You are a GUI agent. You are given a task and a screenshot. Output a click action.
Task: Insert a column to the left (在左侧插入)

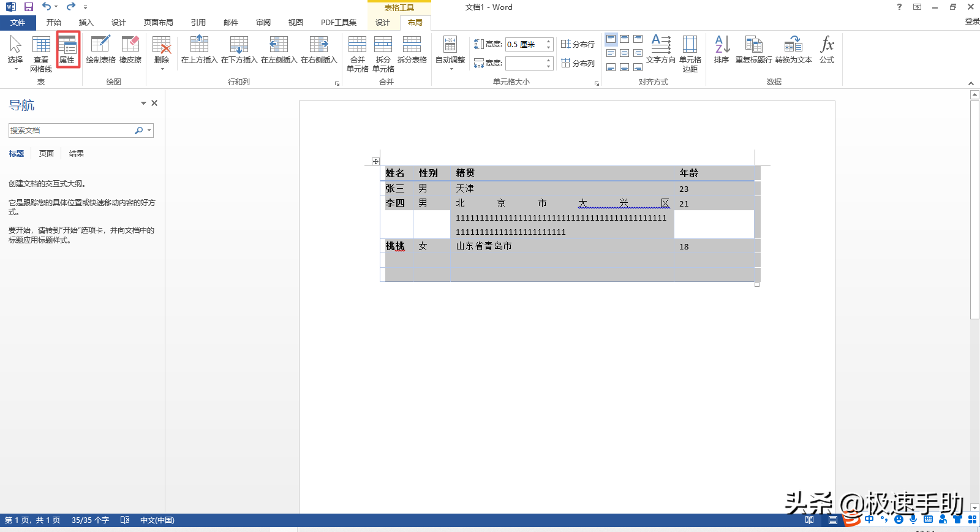[x=279, y=50]
